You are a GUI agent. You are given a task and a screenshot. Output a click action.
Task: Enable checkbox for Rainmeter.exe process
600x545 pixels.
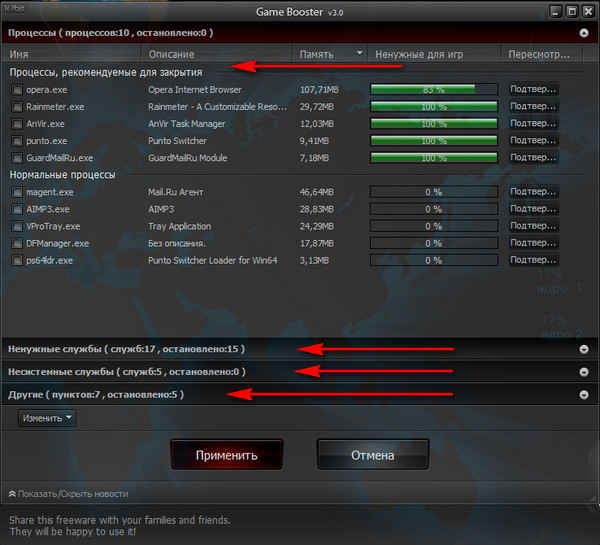coord(17,106)
